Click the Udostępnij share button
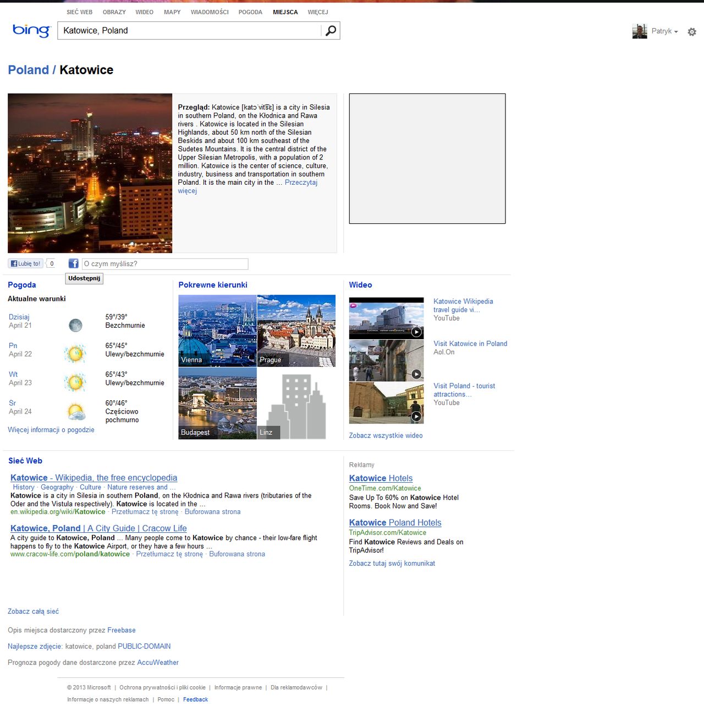 point(84,278)
